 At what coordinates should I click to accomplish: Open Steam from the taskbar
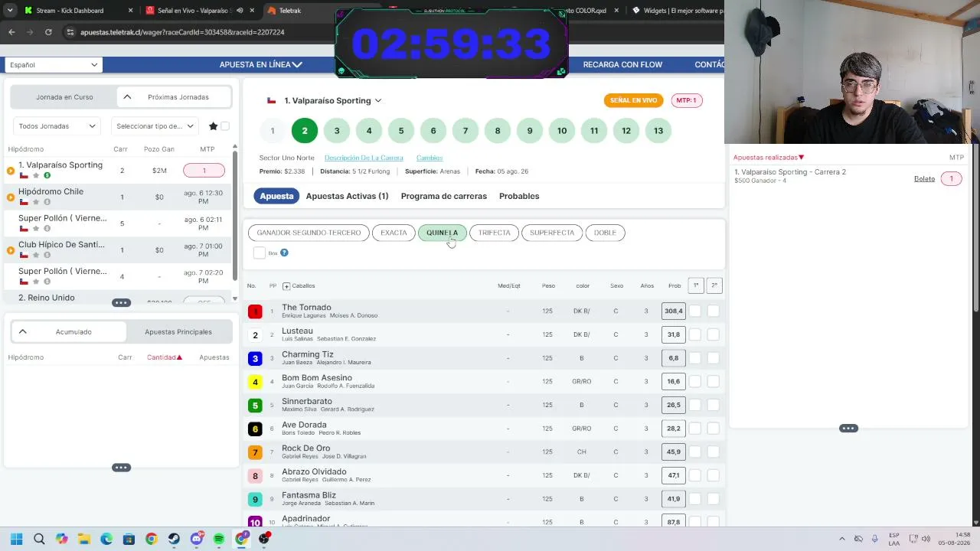tap(174, 539)
